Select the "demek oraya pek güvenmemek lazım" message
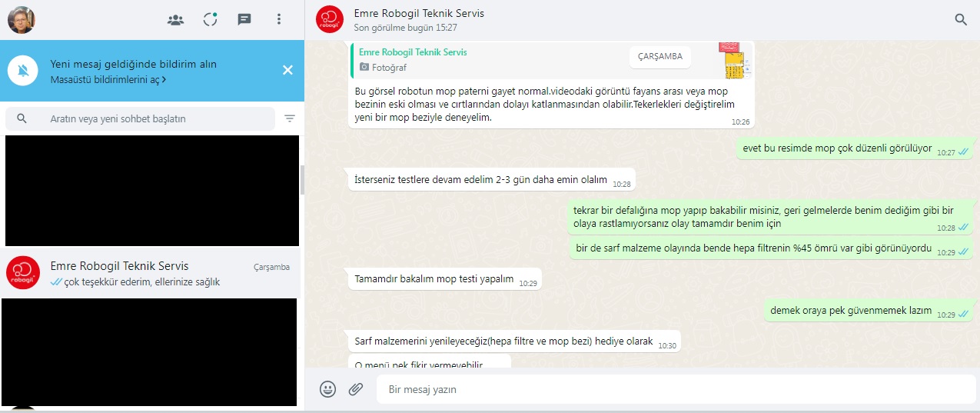Screen dimensions: 980x413 [x=869, y=311]
